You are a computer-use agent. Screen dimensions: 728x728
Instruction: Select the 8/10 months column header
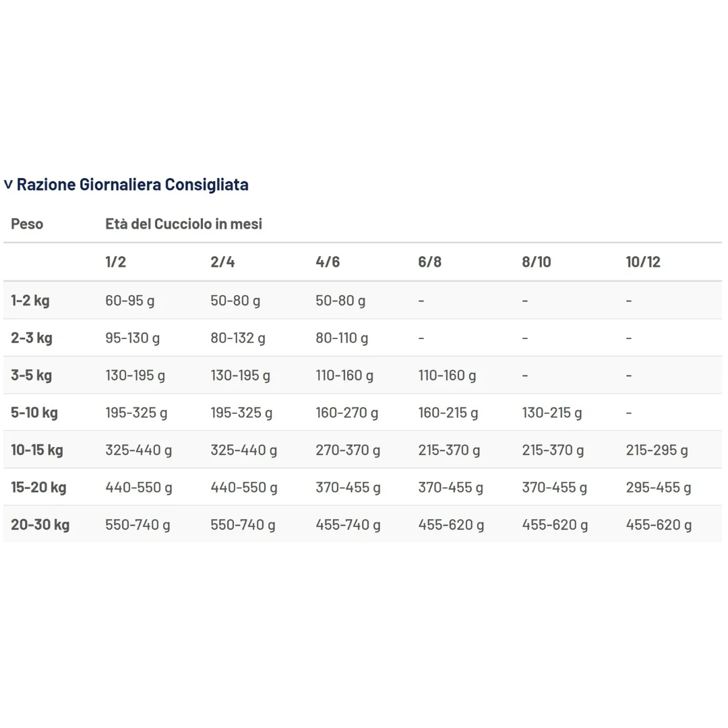[537, 262]
